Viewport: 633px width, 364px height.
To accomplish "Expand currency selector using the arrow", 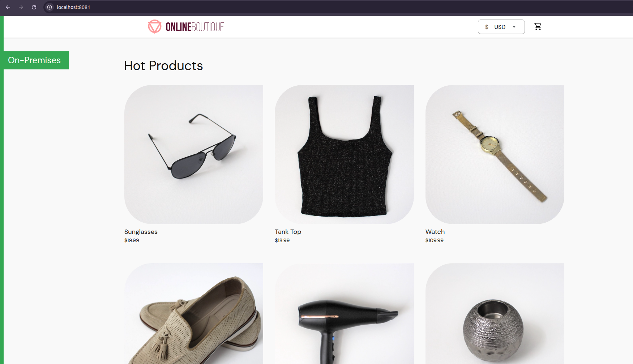I will click(514, 27).
